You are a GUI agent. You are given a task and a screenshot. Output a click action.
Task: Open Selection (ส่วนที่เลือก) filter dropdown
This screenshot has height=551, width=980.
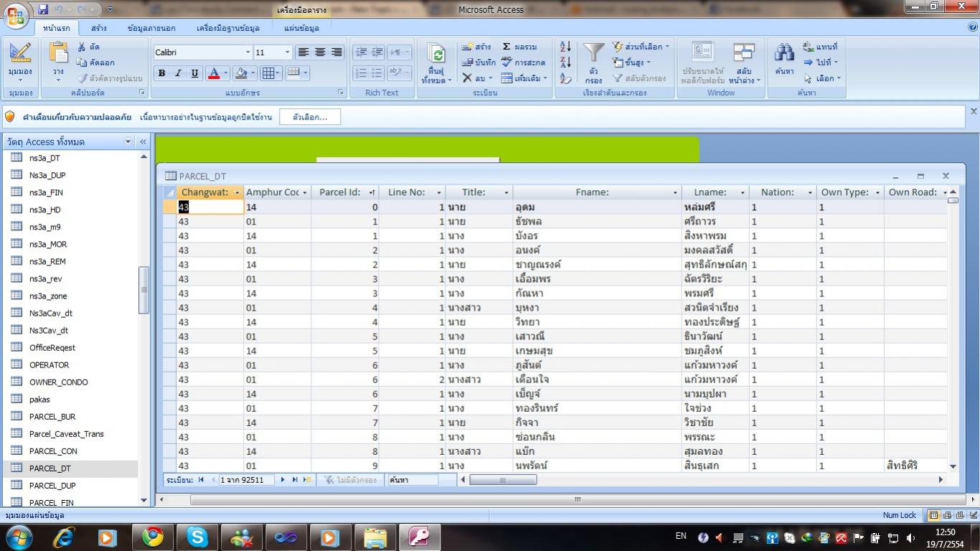(641, 47)
